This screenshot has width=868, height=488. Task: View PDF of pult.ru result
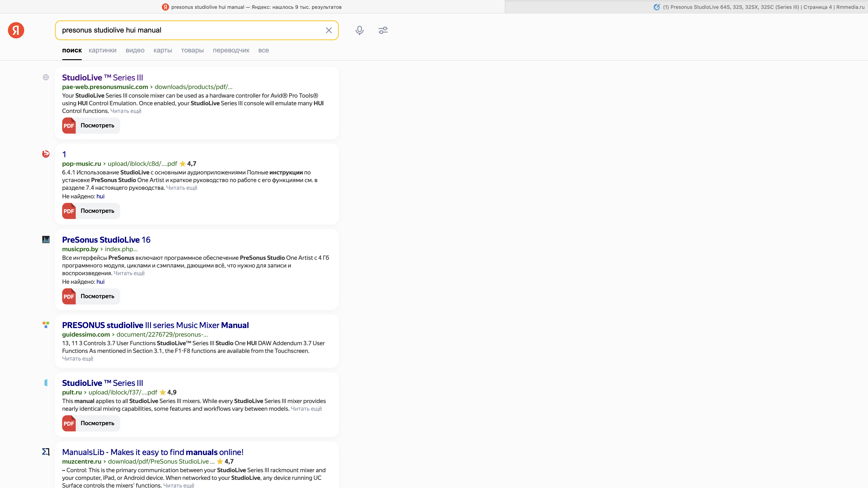(x=91, y=423)
